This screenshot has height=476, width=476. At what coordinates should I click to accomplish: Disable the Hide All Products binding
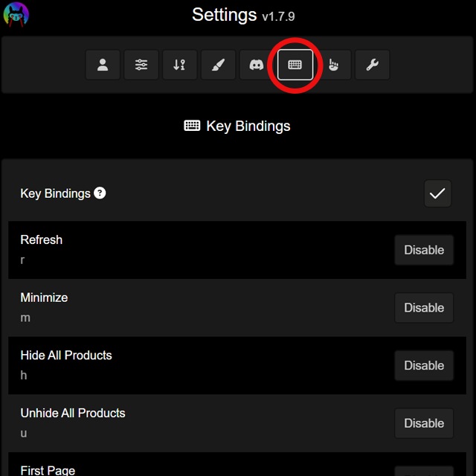pyautogui.click(x=424, y=365)
